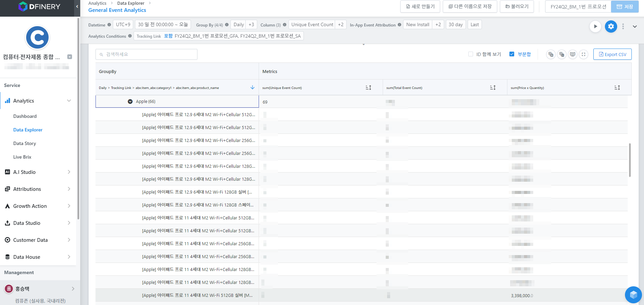Click the 검색하세요 search field
This screenshot has height=305, width=644.
146,54
